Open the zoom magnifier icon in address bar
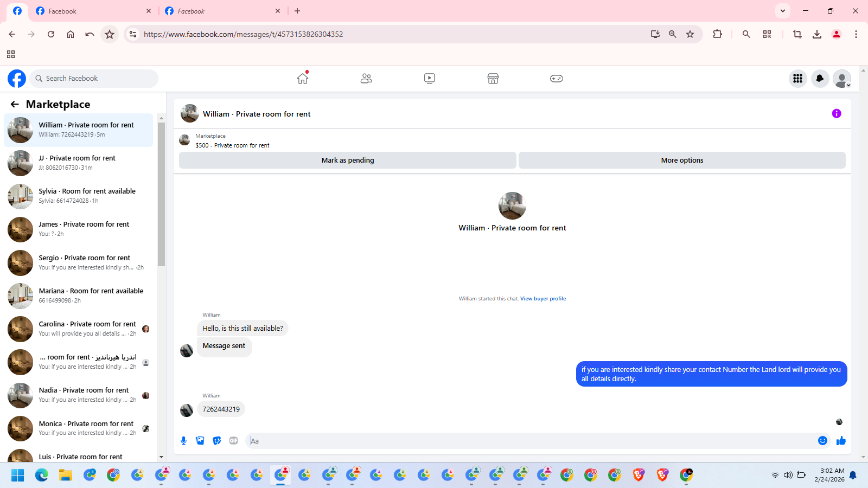 pos(673,34)
